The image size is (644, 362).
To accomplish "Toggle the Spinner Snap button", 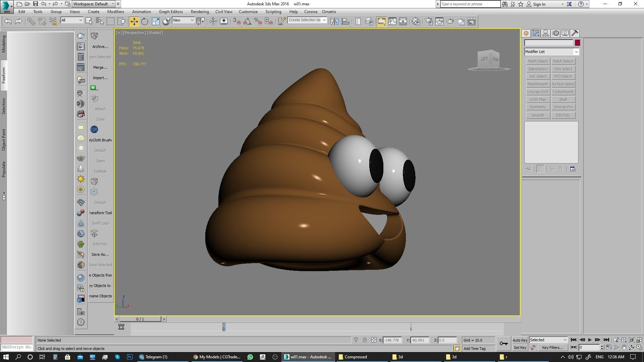I will [x=269, y=21].
